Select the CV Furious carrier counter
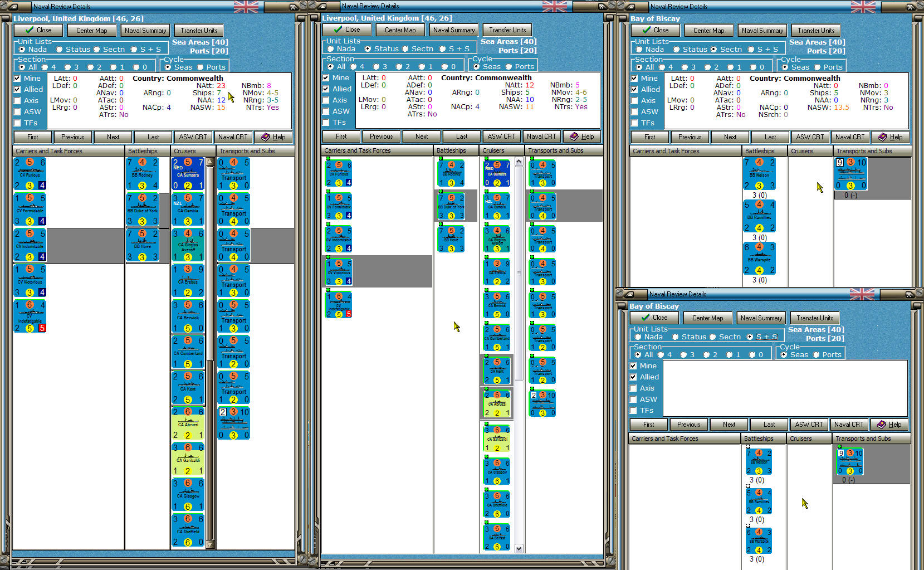Screen dimensions: 924x570 [30, 174]
